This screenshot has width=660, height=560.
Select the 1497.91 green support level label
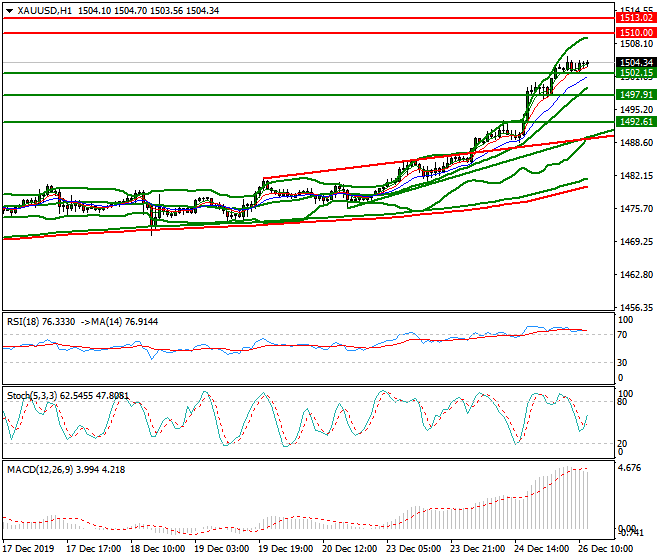click(636, 95)
